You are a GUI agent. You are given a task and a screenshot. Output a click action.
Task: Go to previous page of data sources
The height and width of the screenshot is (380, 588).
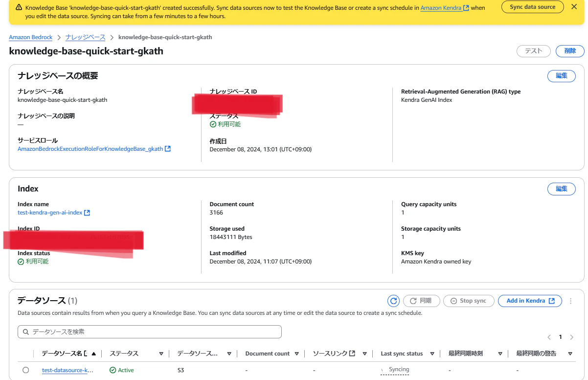tap(549, 337)
